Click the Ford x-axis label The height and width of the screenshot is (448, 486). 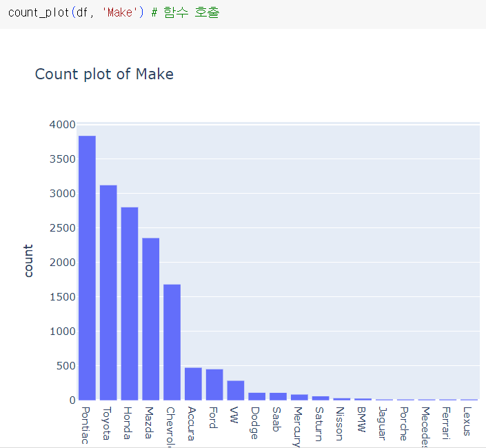[212, 418]
